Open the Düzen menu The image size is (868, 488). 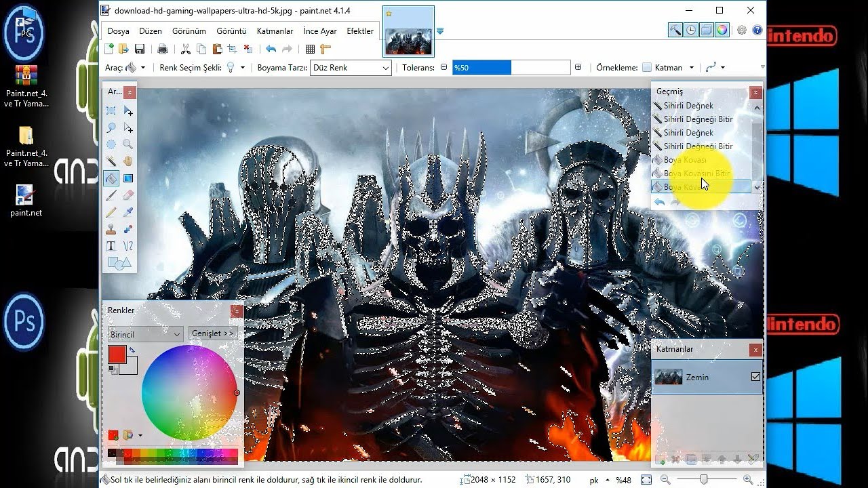151,31
